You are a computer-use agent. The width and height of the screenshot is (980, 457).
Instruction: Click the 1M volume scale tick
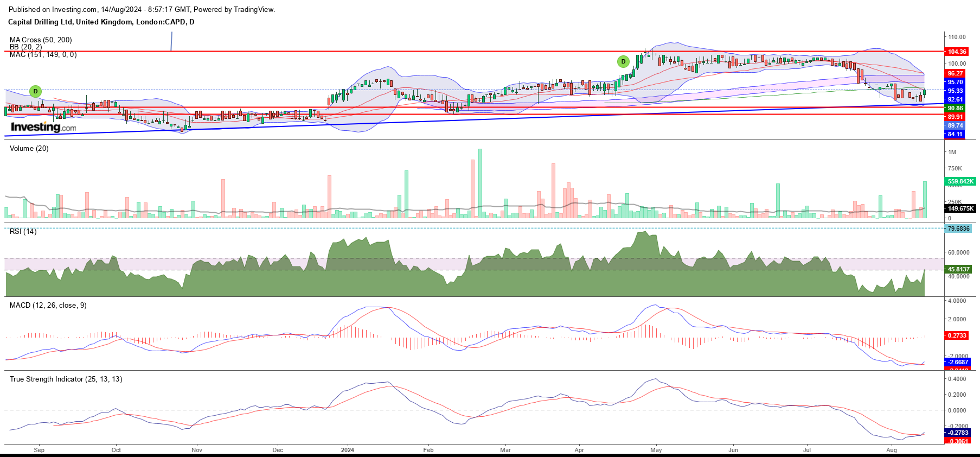pos(952,152)
